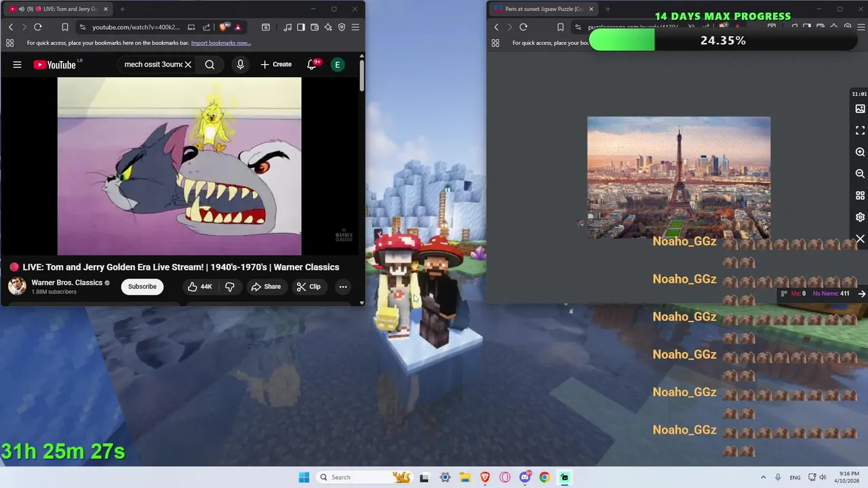Open Leo AI sparkle icon
This screenshot has width=868, height=488.
click(328, 27)
